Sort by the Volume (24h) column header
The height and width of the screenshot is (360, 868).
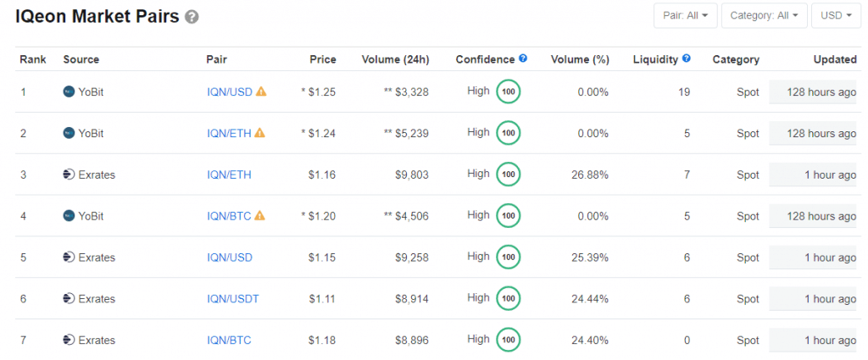[x=395, y=59]
